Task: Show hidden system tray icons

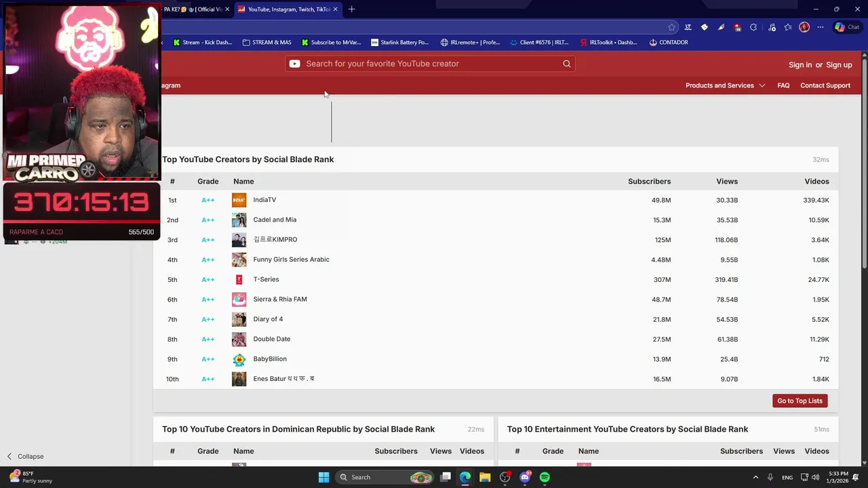Action: tap(755, 477)
